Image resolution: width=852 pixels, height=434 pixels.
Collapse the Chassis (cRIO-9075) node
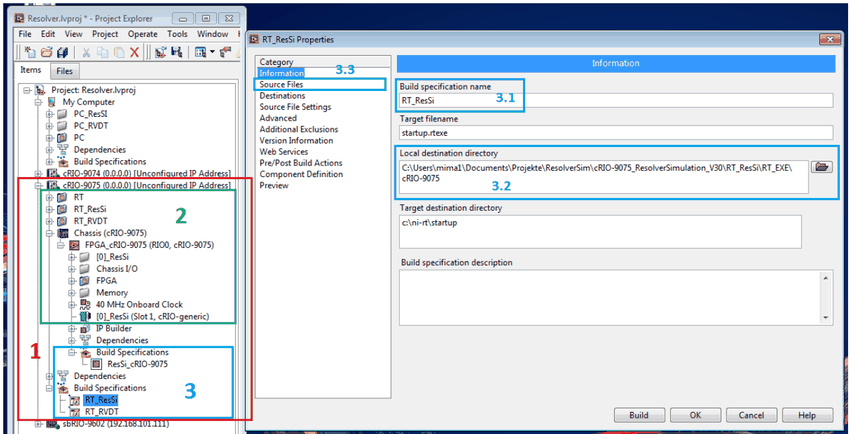pyautogui.click(x=49, y=233)
